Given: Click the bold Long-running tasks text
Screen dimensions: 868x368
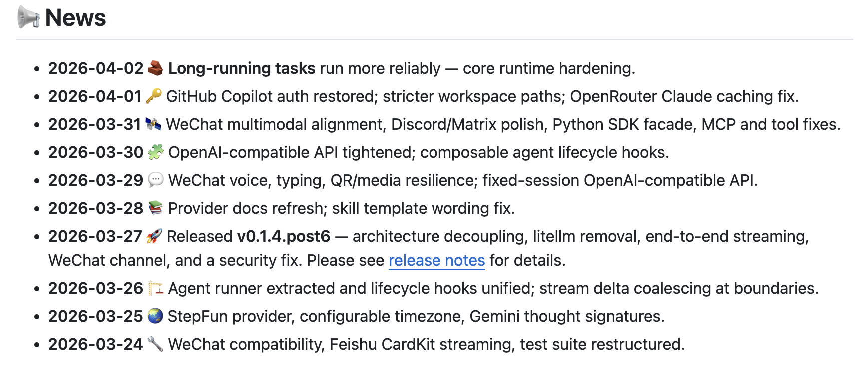Looking at the screenshot, I should [x=242, y=68].
